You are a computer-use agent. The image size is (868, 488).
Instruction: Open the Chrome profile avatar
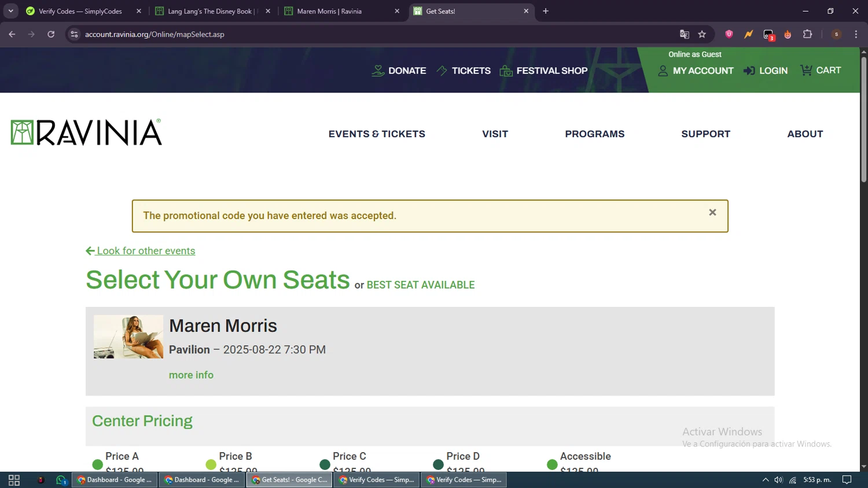click(836, 34)
